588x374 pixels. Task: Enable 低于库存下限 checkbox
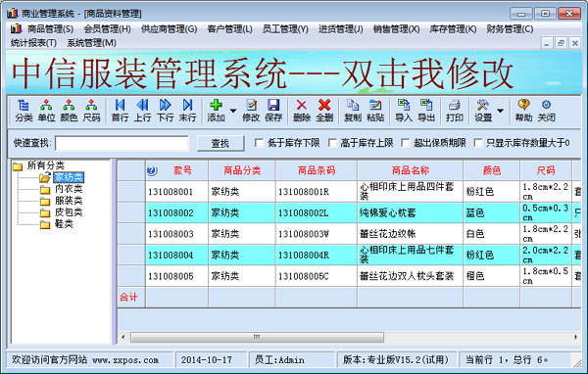(x=259, y=143)
